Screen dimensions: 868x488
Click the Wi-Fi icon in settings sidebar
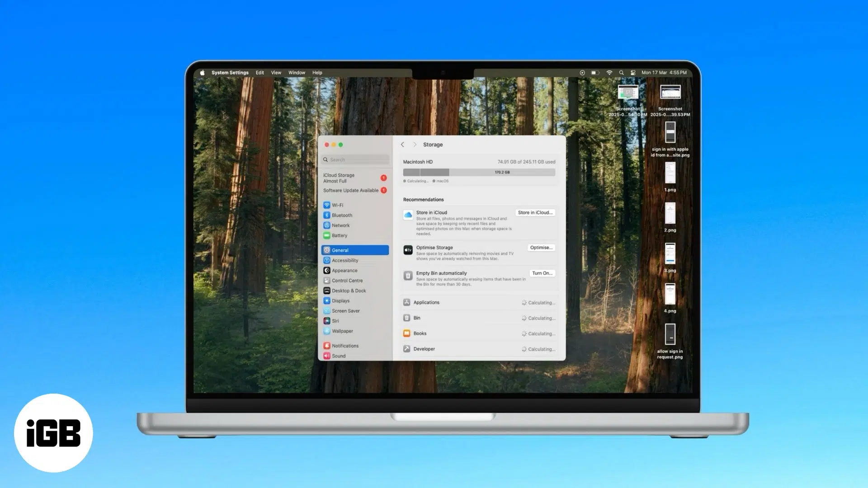pyautogui.click(x=327, y=205)
